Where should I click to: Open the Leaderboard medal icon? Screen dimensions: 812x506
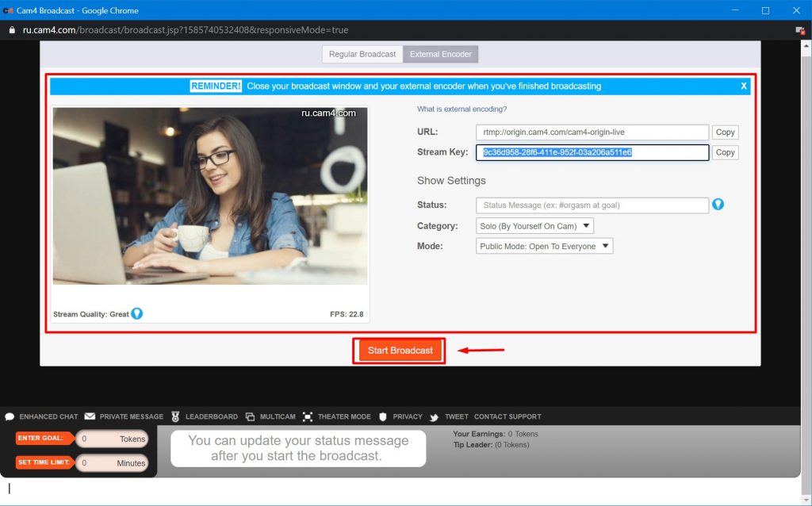point(175,416)
